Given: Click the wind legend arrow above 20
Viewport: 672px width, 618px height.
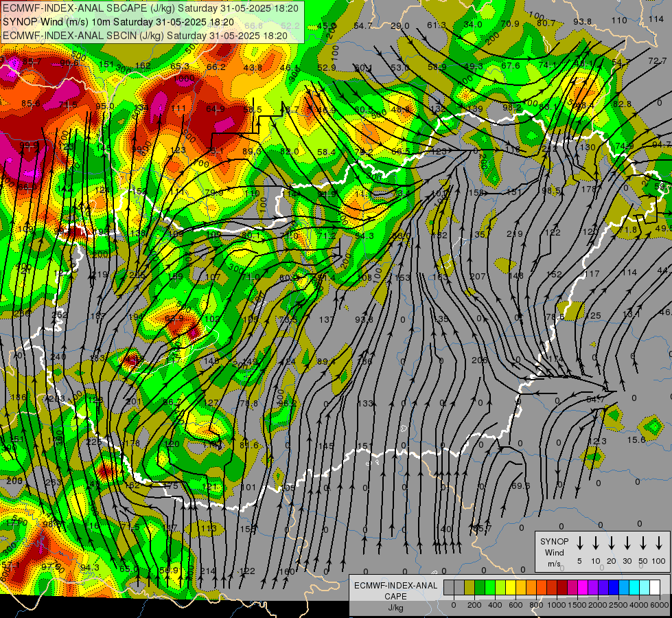Looking at the screenshot, I should [x=611, y=543].
